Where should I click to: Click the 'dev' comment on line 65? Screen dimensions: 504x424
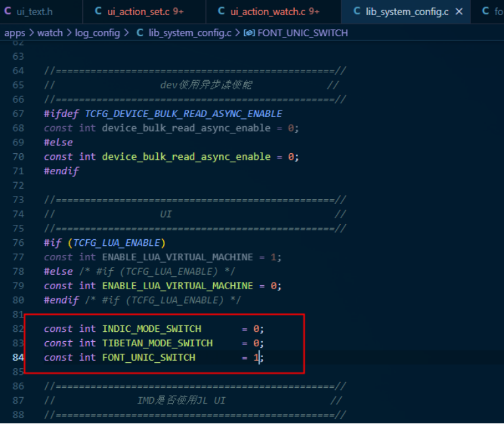pyautogui.click(x=206, y=85)
